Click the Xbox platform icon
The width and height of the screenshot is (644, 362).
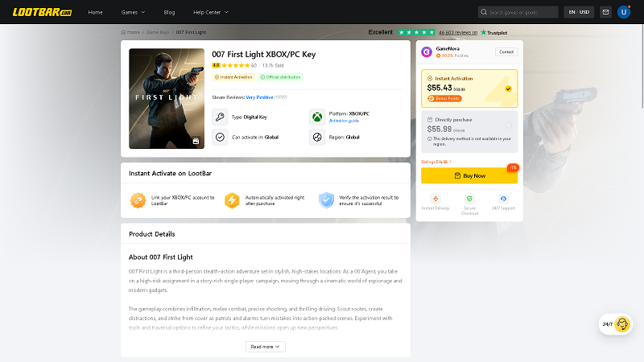(x=317, y=117)
